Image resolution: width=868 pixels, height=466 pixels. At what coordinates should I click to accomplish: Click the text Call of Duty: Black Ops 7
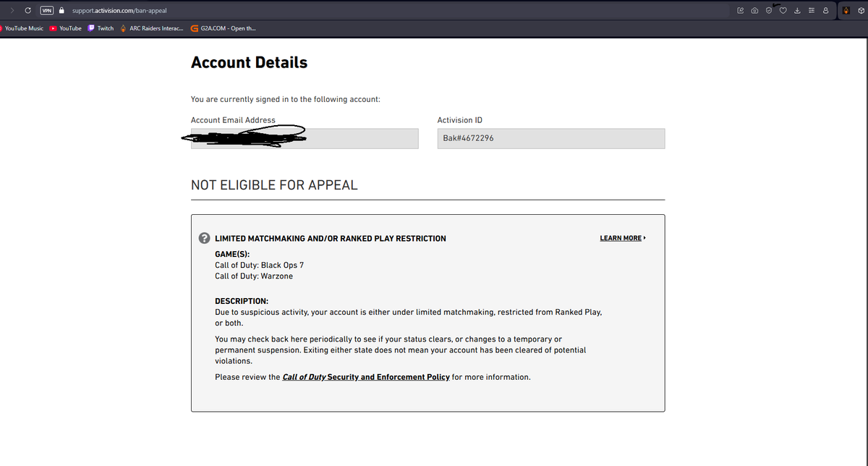(x=259, y=266)
